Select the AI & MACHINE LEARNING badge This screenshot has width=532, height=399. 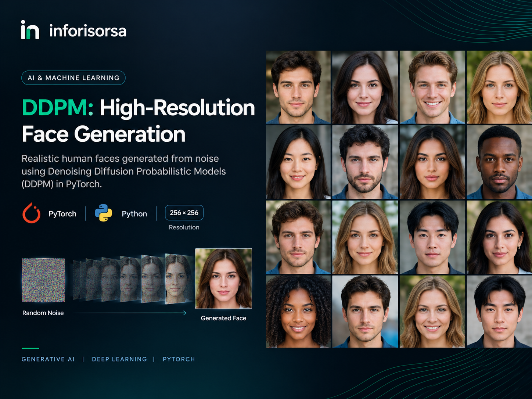point(73,78)
